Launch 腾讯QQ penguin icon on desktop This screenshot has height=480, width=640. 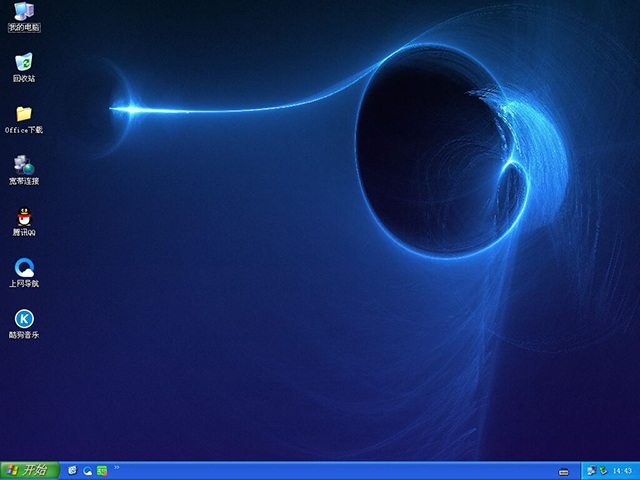tap(24, 216)
